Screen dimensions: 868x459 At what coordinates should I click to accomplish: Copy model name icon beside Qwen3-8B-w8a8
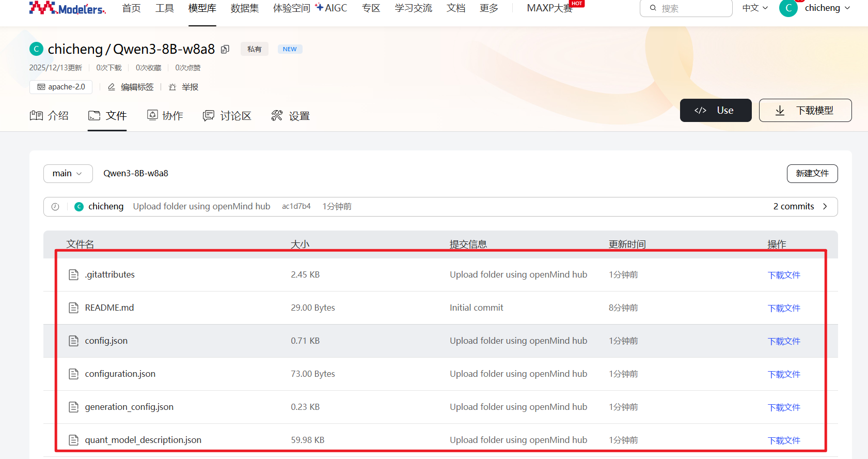point(225,49)
